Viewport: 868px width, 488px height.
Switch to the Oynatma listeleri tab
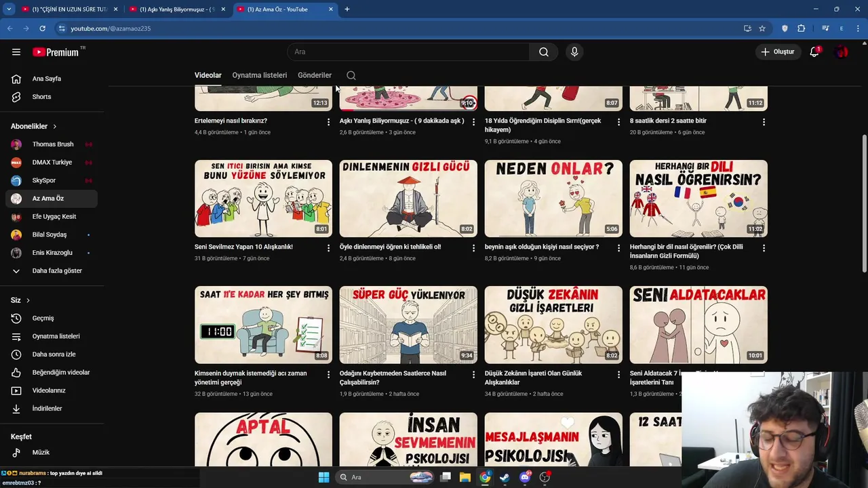pyautogui.click(x=260, y=75)
